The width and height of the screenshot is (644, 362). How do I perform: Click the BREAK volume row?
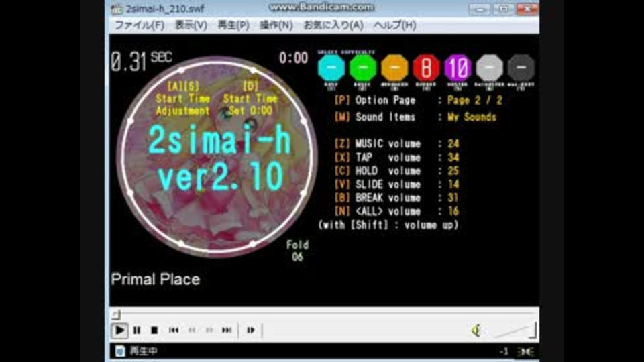coord(396,198)
